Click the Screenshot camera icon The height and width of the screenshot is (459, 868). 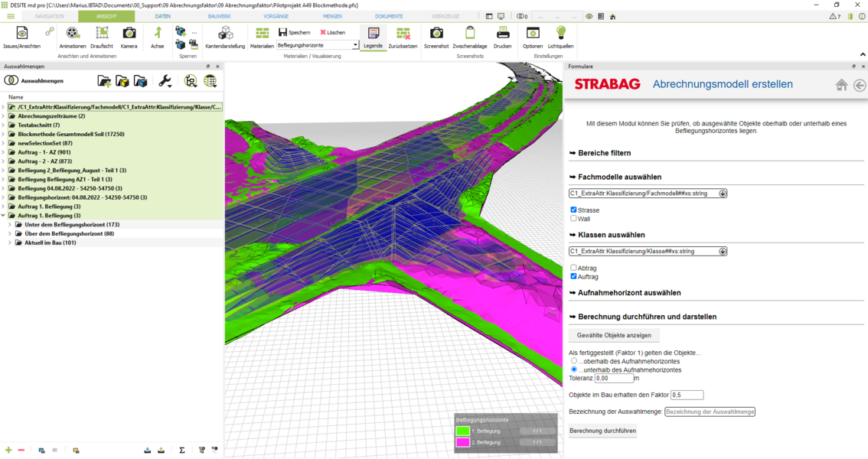click(x=436, y=34)
